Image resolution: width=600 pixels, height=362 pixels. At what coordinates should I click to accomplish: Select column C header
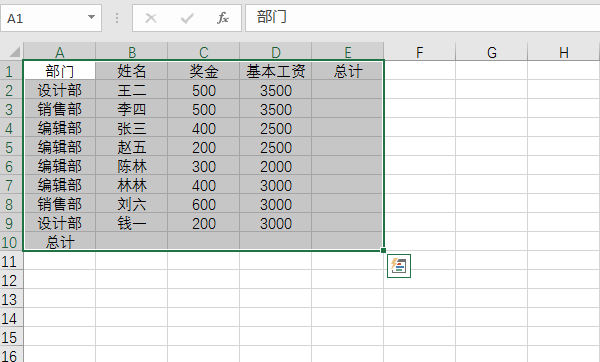tap(203, 51)
